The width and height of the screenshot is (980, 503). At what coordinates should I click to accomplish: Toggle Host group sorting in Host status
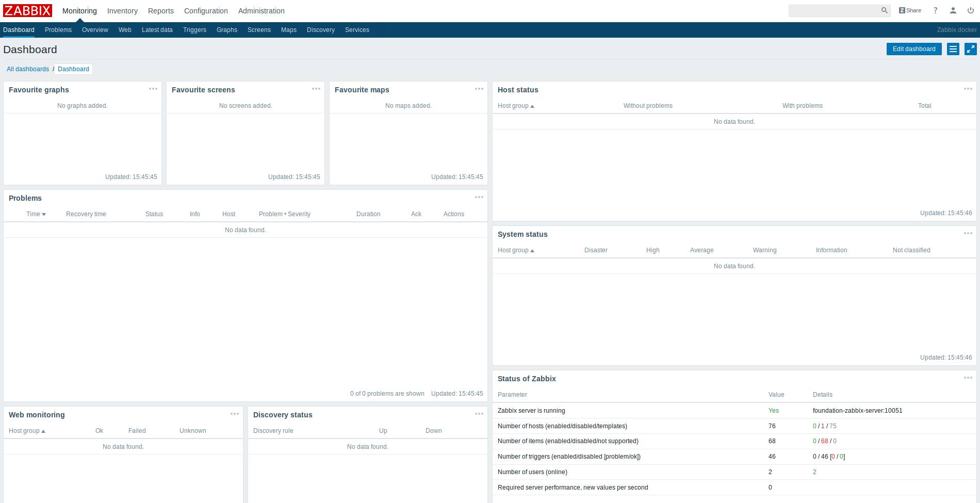point(516,106)
